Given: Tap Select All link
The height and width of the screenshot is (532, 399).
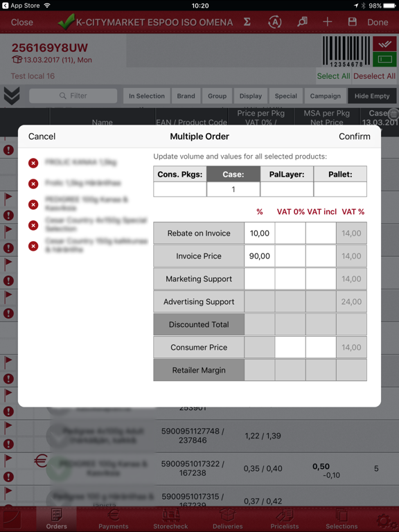Looking at the screenshot, I should (x=333, y=76).
